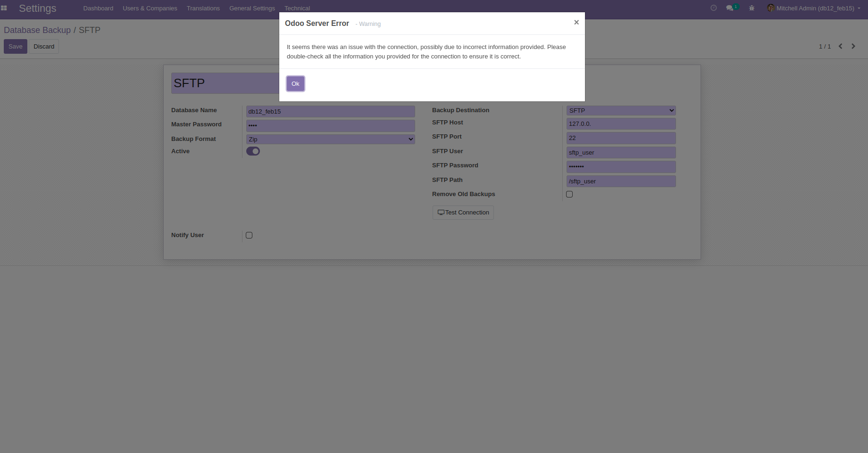The height and width of the screenshot is (453, 868).
Task: Check the Notify User checkbox
Action: 249,235
